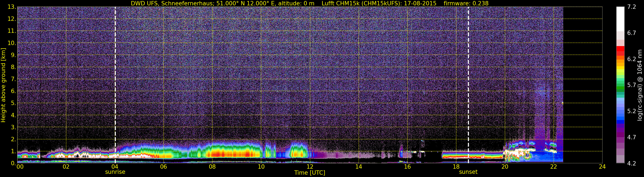644x177 pixels.
Task: Click the time axis tick label 00
Action: (20, 167)
